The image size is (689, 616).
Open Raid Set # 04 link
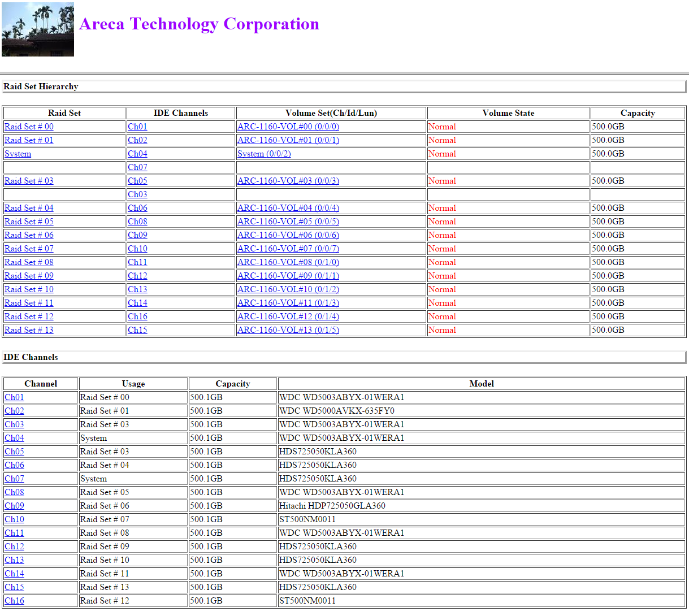pyautogui.click(x=29, y=208)
